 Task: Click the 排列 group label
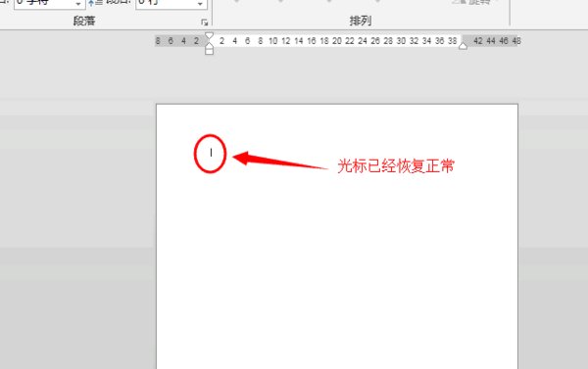[361, 21]
